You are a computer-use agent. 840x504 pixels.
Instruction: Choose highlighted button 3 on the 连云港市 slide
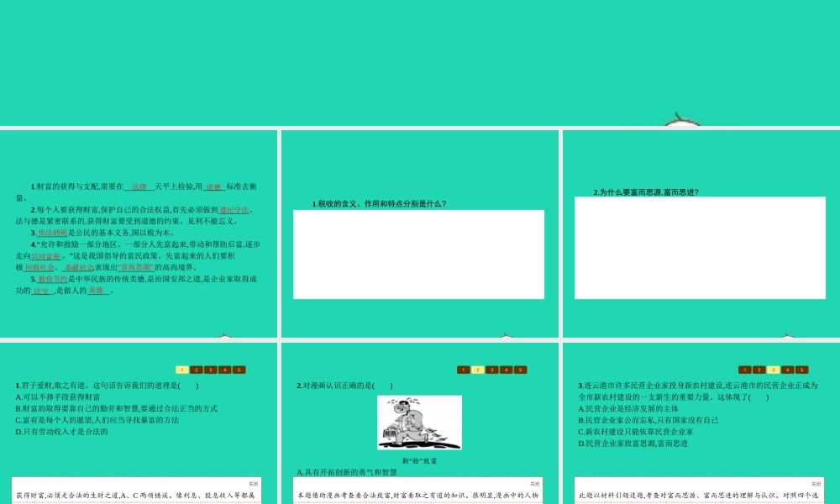pyautogui.click(x=773, y=370)
